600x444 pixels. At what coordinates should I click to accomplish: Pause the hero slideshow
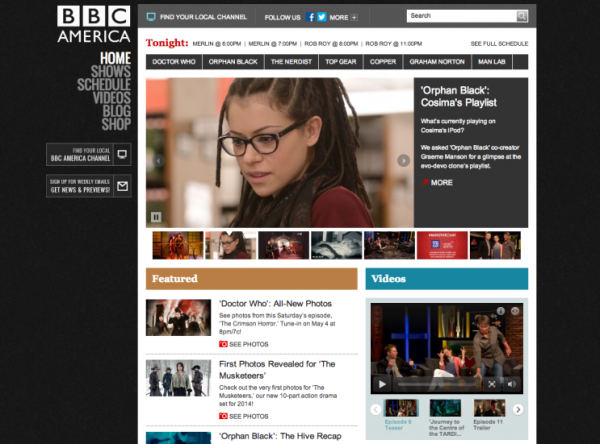(x=156, y=217)
